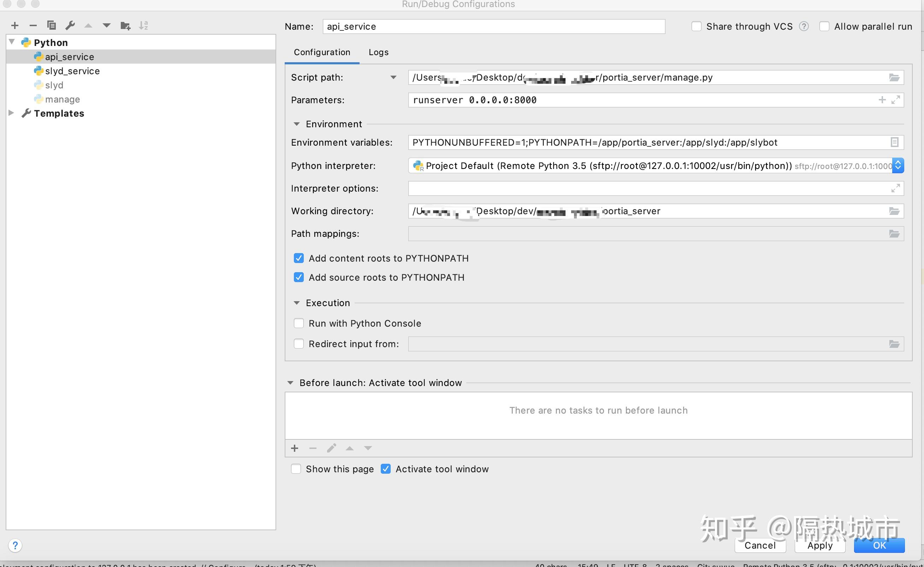The width and height of the screenshot is (924, 567).
Task: Click the Cancel button
Action: tap(760, 545)
